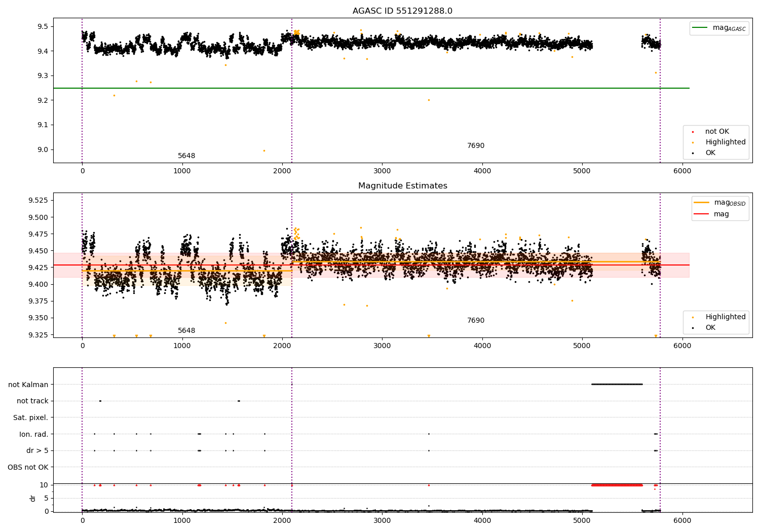Click y-axis tick '9.525' in middle plot

click(x=39, y=201)
